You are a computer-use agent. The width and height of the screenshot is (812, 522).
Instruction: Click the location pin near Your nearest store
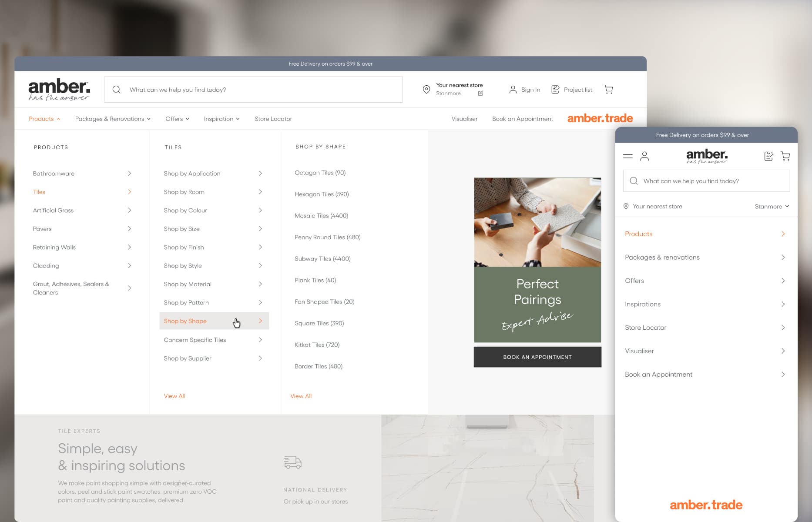click(x=426, y=89)
